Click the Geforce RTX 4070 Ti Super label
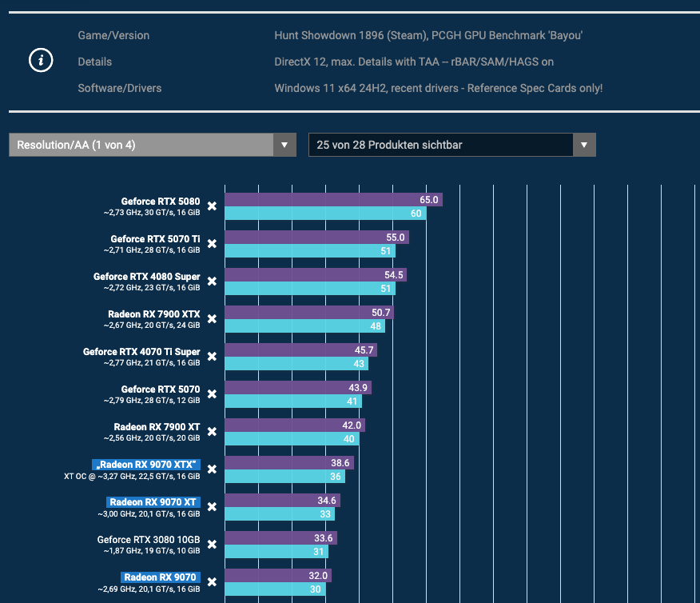Image resolution: width=700 pixels, height=603 pixels. point(141,352)
